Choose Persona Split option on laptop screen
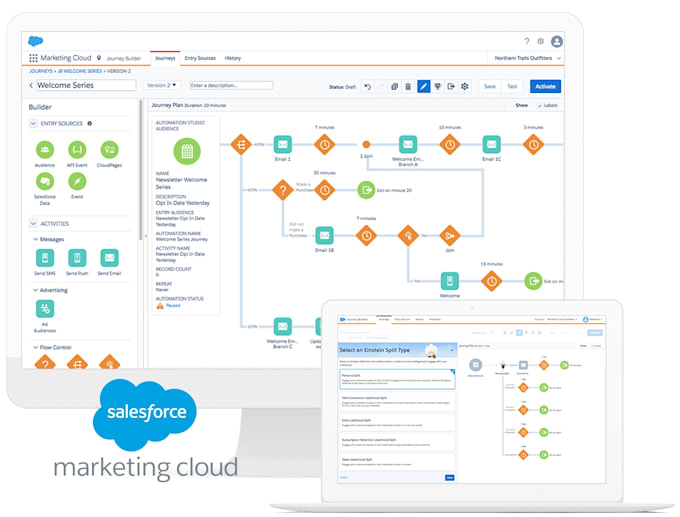This screenshot has width=680, height=517. click(396, 379)
